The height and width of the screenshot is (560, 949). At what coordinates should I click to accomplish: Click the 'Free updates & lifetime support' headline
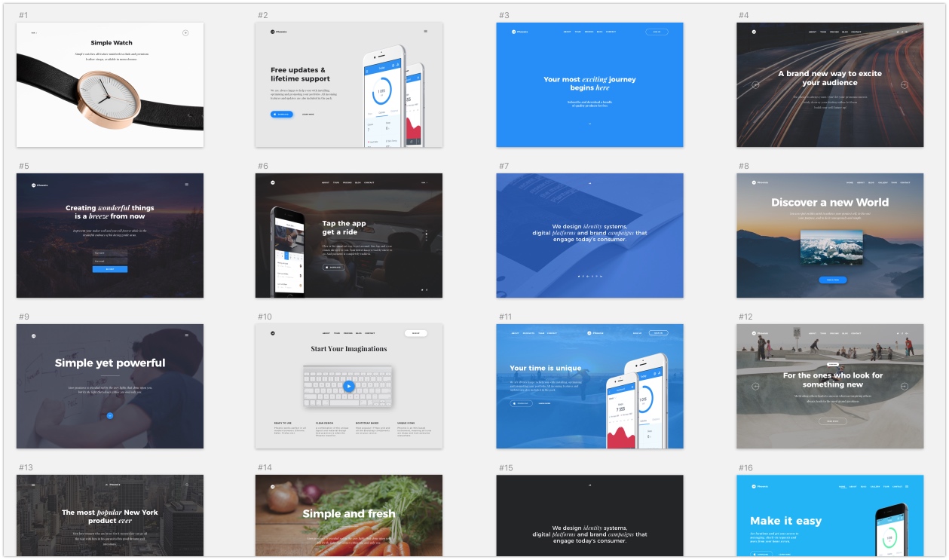[x=300, y=74]
